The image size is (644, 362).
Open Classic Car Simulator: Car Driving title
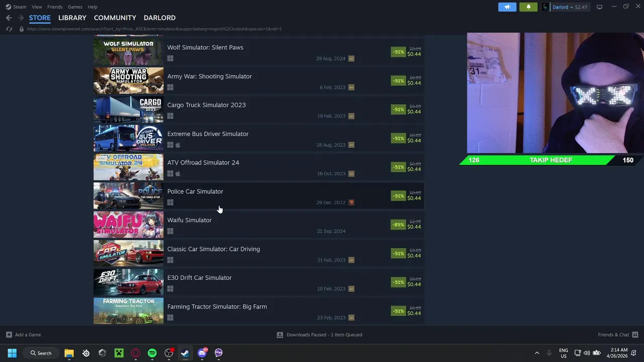(213, 249)
